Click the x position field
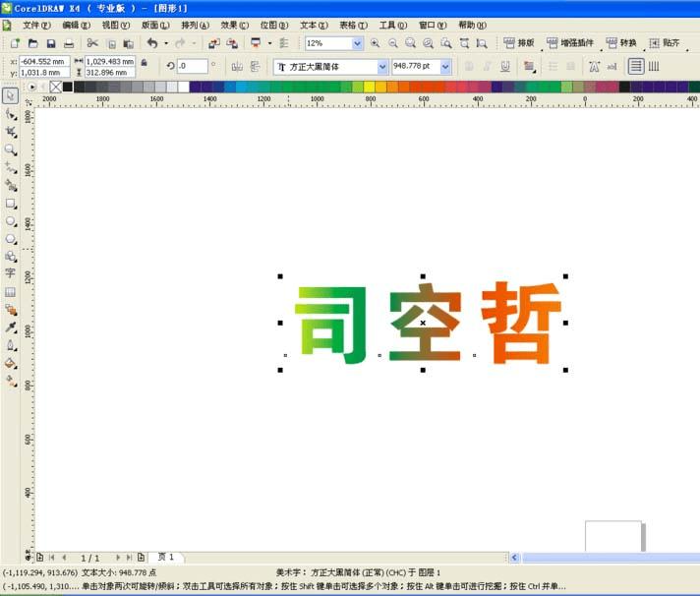The height and width of the screenshot is (596, 700). point(44,61)
